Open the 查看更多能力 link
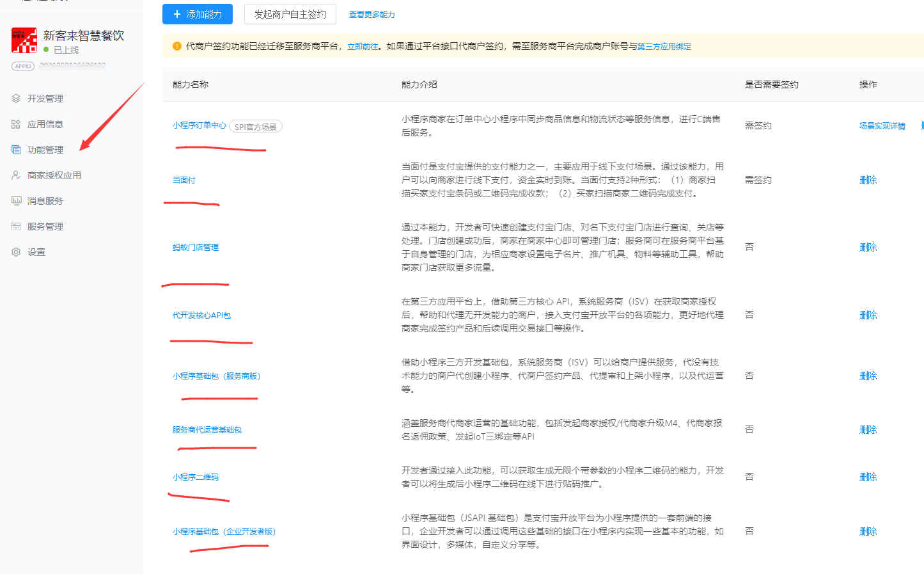The width and height of the screenshot is (924, 574). 372,14
